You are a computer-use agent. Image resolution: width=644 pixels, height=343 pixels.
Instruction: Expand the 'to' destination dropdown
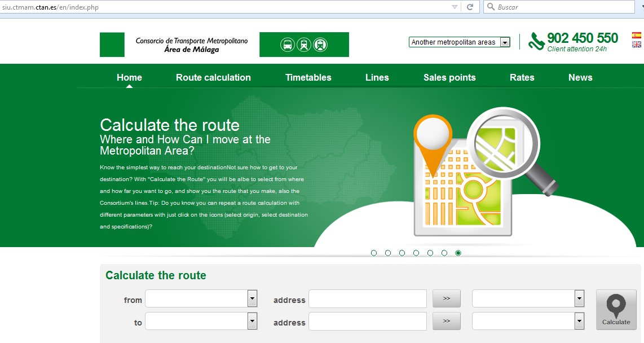pyautogui.click(x=252, y=322)
